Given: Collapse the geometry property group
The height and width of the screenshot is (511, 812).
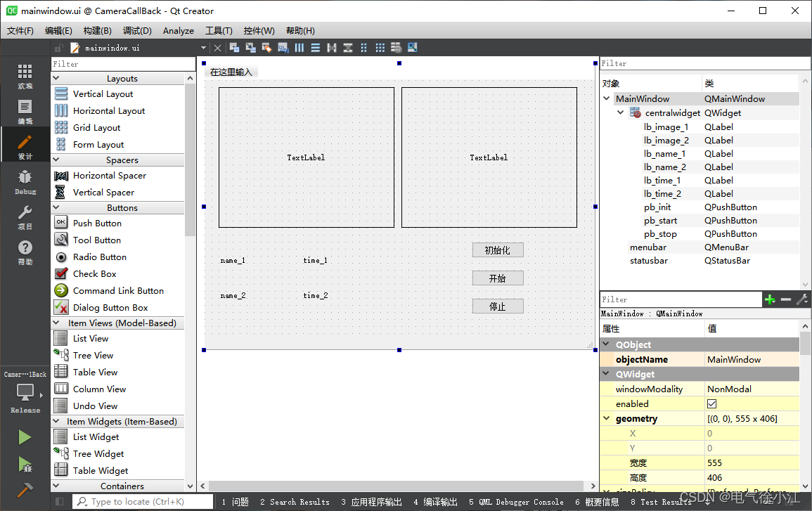Looking at the screenshot, I should [607, 418].
